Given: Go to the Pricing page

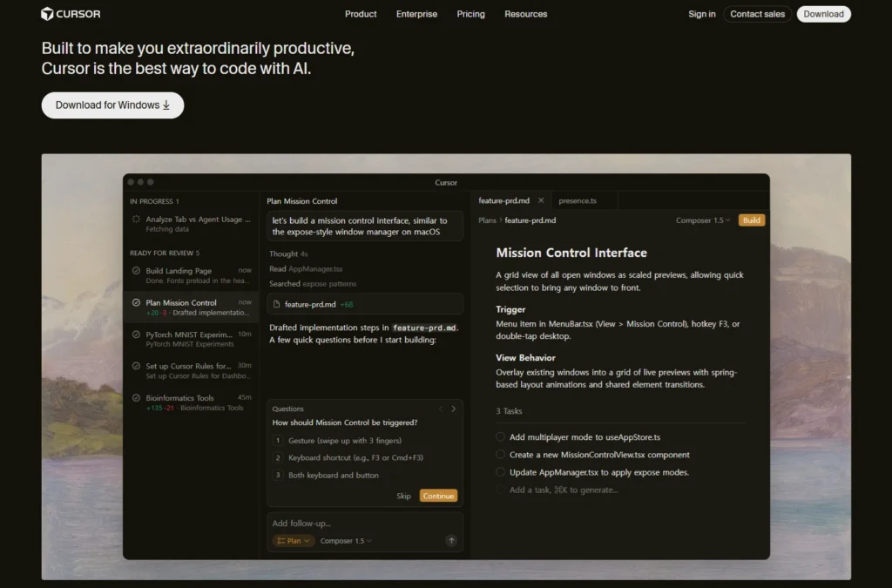Looking at the screenshot, I should pos(470,14).
